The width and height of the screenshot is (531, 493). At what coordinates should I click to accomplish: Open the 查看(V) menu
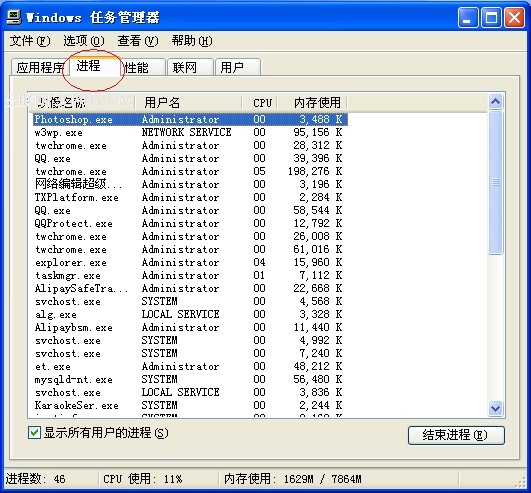click(138, 41)
